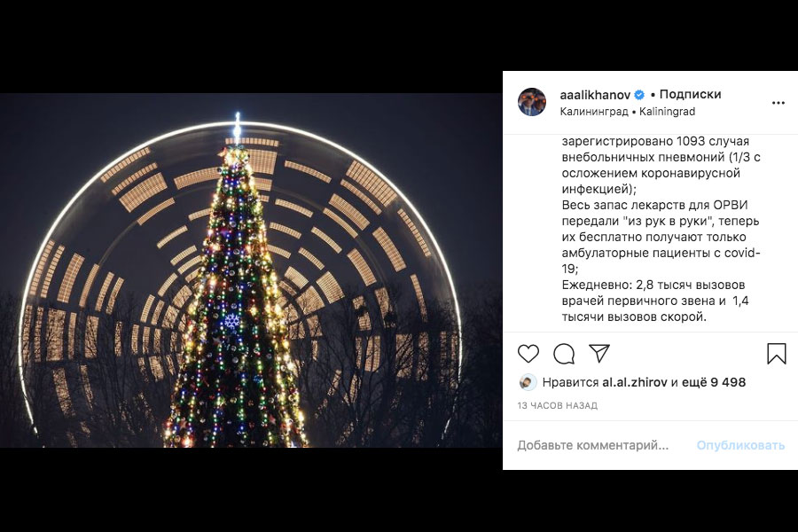Click the blue verified badge
This screenshot has height=532, width=798.
click(639, 95)
